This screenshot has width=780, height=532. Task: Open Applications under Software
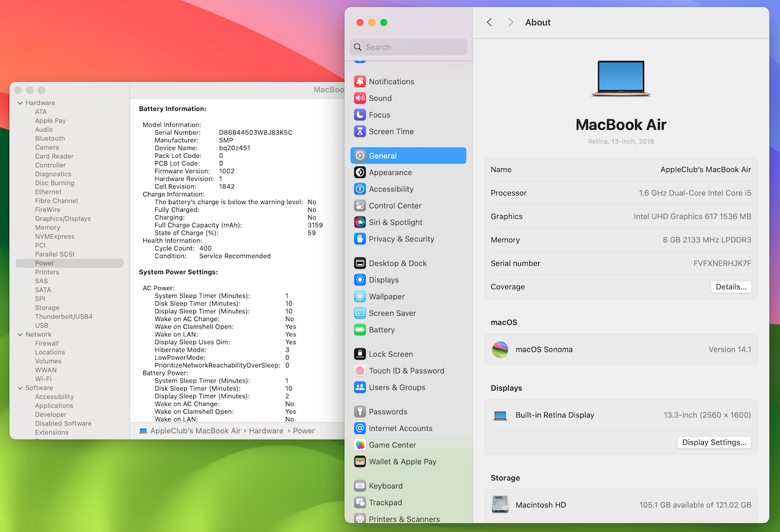(54, 406)
